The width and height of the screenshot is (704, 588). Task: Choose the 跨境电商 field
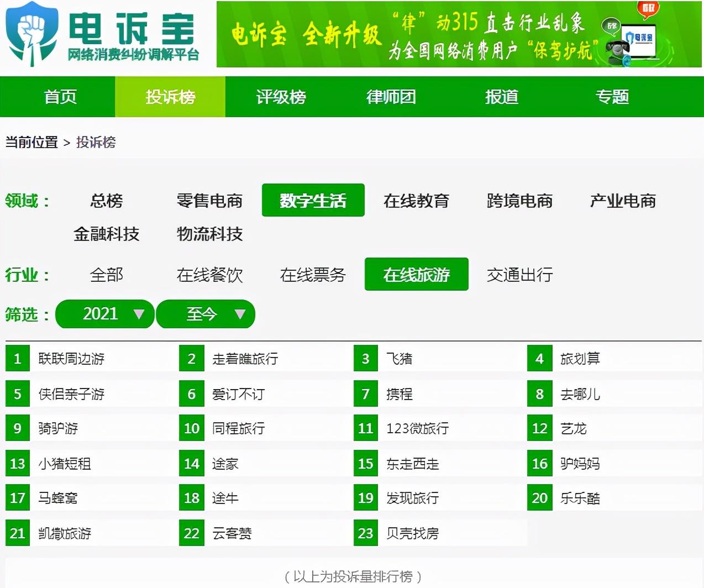pyautogui.click(x=520, y=201)
